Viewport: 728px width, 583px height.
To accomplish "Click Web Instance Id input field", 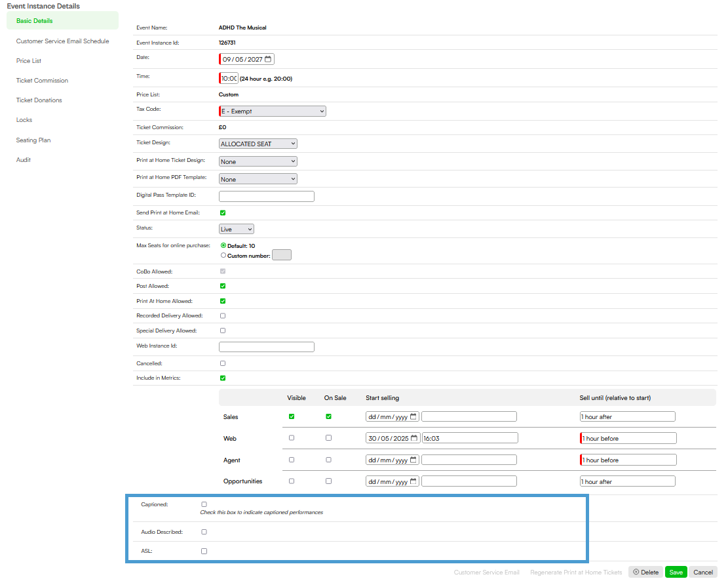I will click(267, 346).
